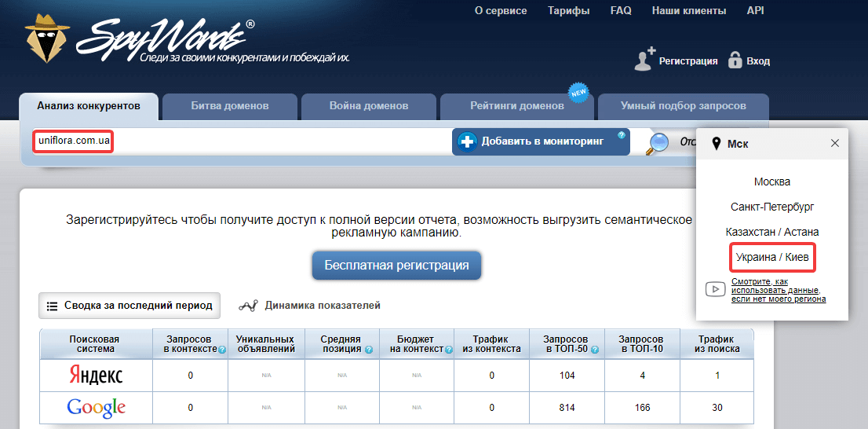Screen dimensions: 868x429
Task: Click Яндекс Трафик из поиска value 1
Action: pos(717,376)
